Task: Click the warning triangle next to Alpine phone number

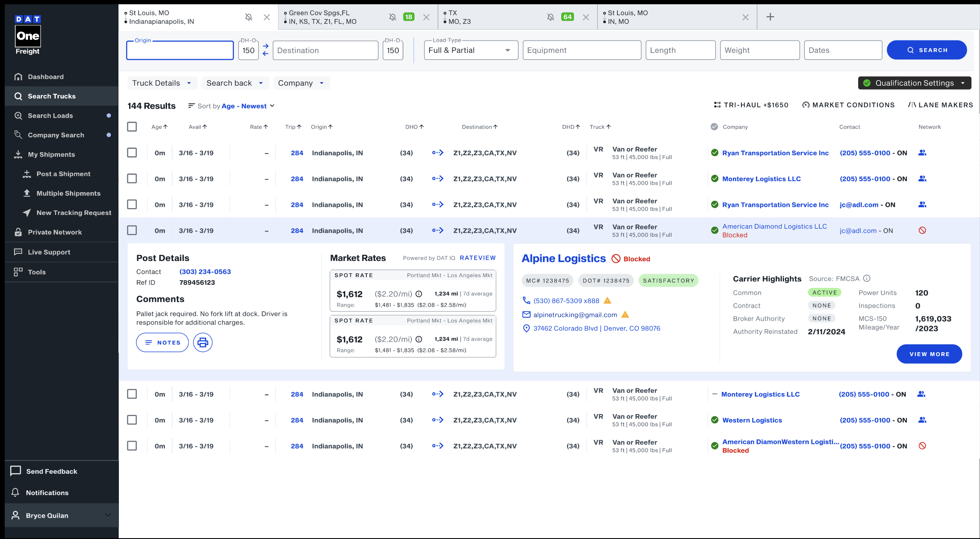Action: (608, 301)
